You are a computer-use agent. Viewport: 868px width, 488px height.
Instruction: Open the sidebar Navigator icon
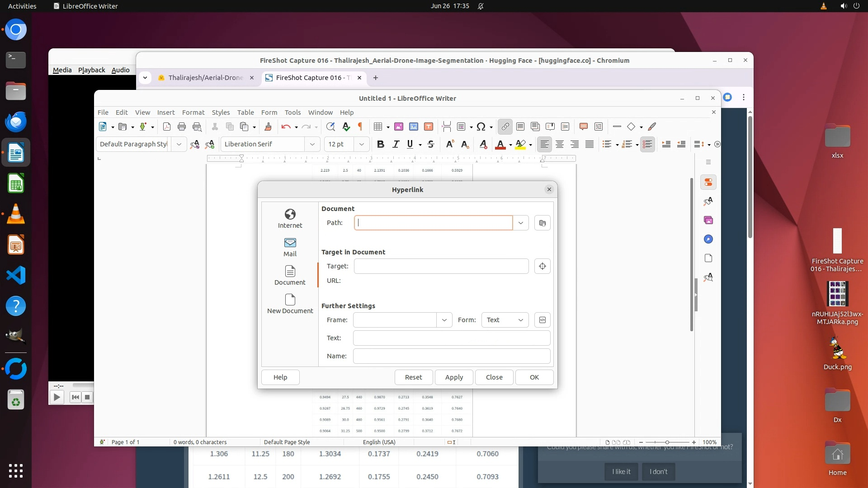(x=708, y=239)
